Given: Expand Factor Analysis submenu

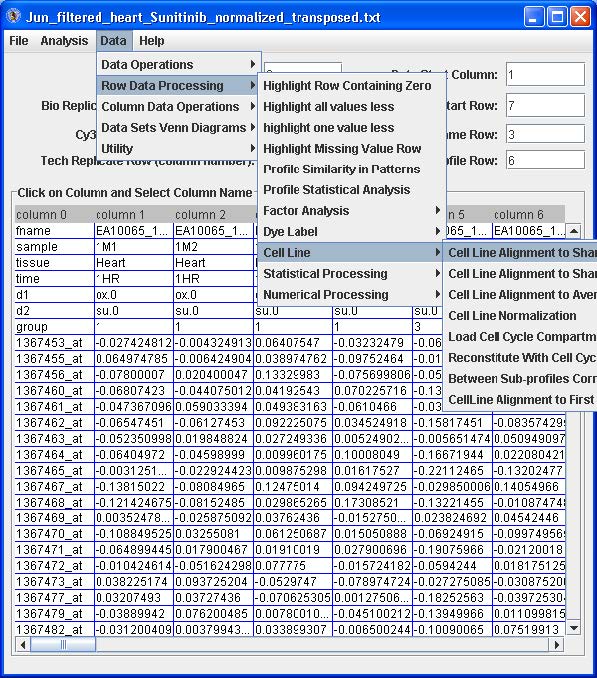Looking at the screenshot, I should coord(351,211).
